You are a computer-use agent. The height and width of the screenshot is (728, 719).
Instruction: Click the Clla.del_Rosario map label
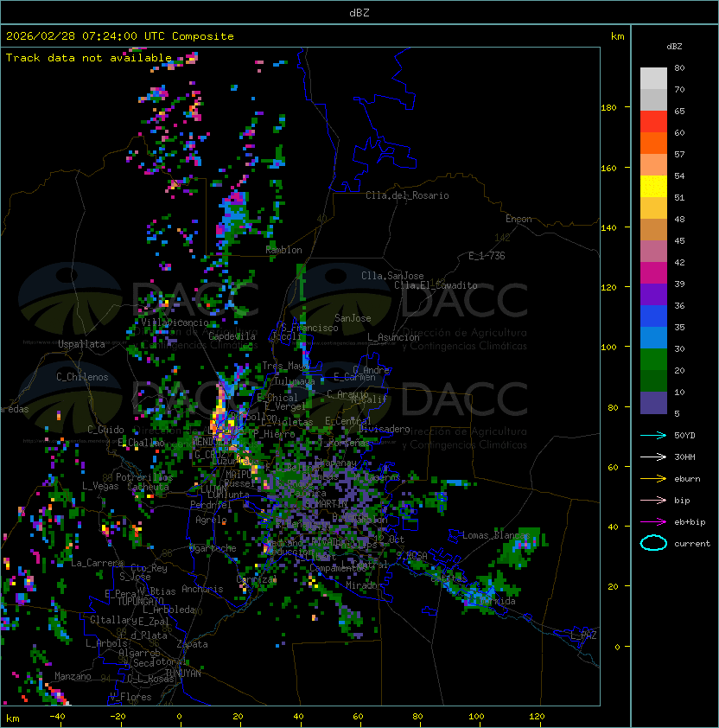pos(407,195)
